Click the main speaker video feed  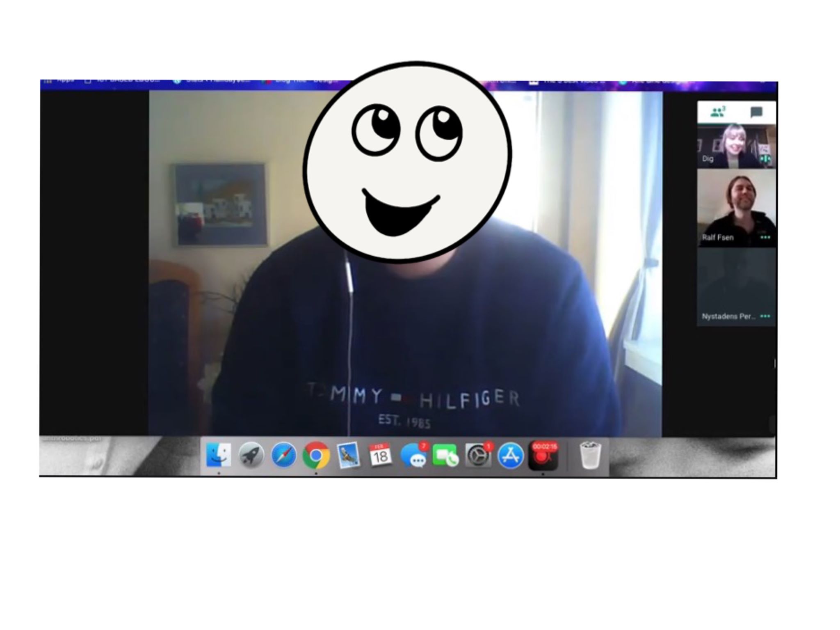[x=405, y=263]
